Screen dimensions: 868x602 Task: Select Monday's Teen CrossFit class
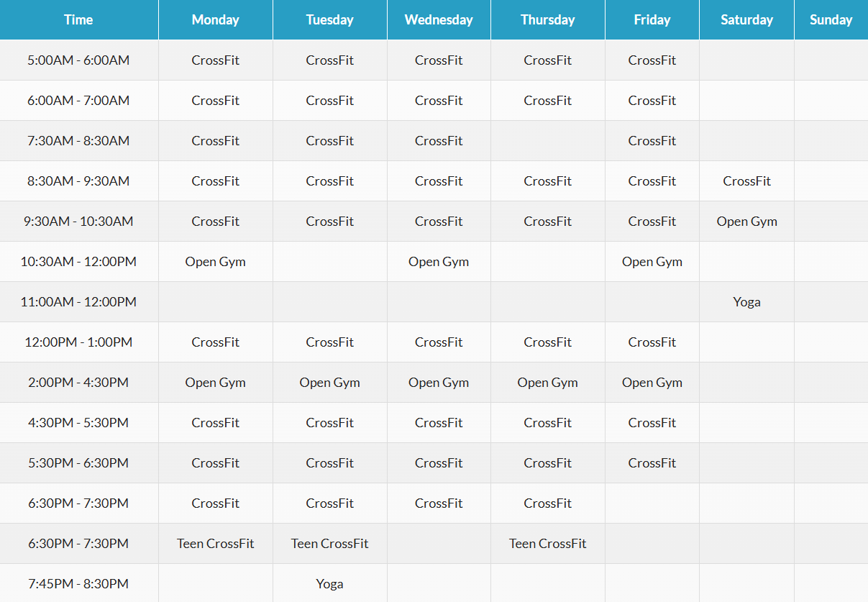click(x=215, y=544)
